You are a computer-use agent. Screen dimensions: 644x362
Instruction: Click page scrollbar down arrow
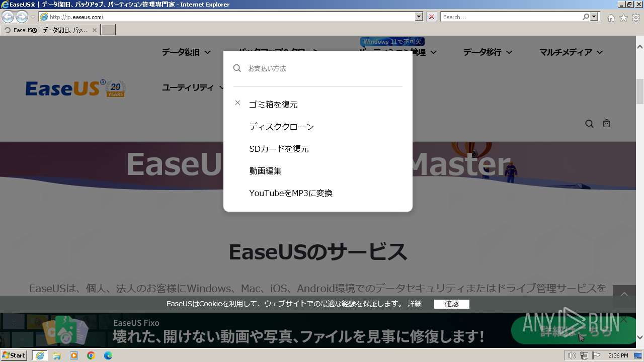tap(640, 337)
